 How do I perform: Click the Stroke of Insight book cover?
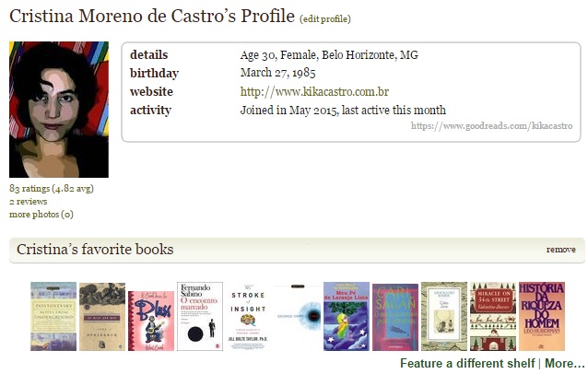pyautogui.click(x=249, y=316)
